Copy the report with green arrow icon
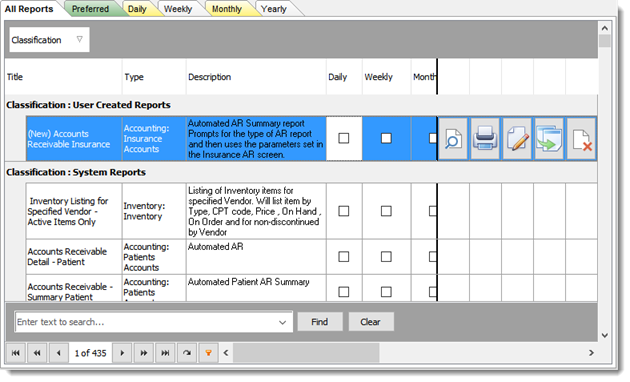Image resolution: width=630 pixels, height=382 pixels. 549,139
